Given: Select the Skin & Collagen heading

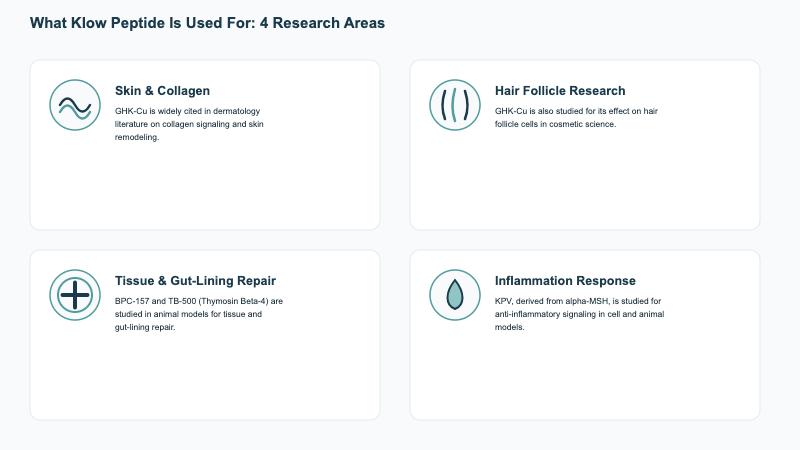Looking at the screenshot, I should tap(162, 91).
